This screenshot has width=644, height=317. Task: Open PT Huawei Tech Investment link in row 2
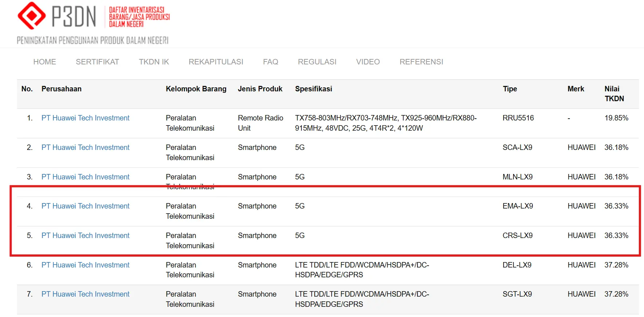[x=85, y=147]
